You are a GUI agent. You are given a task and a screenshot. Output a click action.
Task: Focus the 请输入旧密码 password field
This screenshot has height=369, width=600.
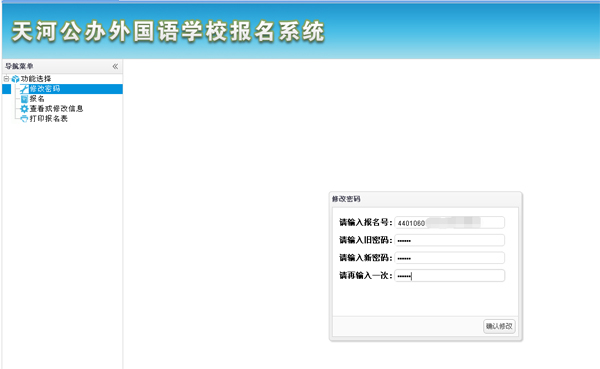(450, 240)
